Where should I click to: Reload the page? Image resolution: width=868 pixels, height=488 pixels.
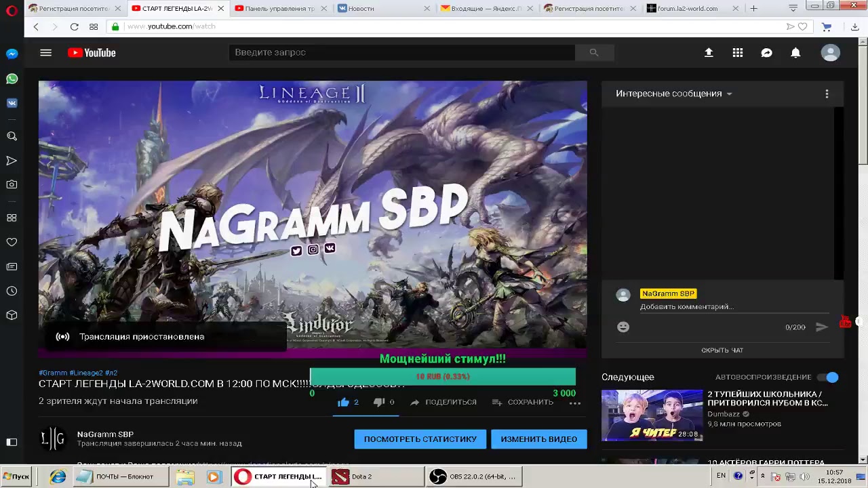[74, 26]
